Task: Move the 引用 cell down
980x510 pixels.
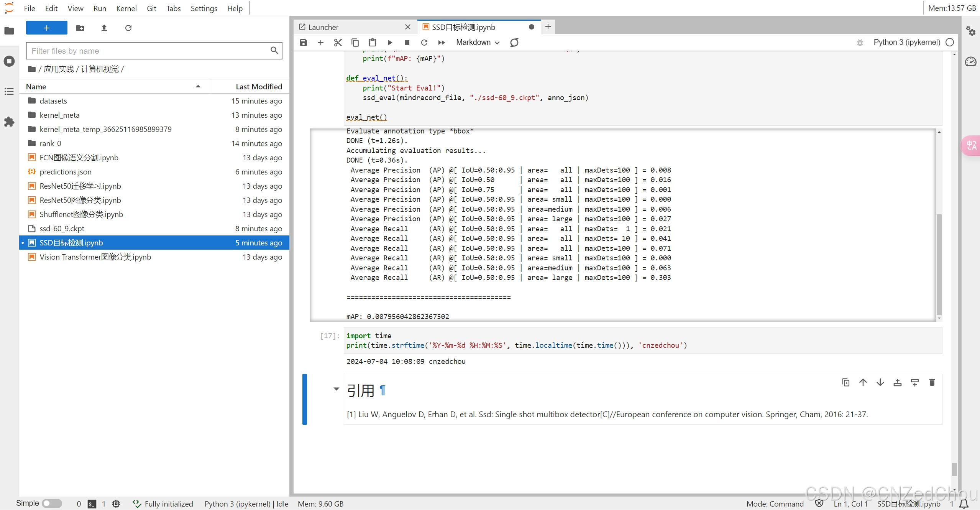Action: [x=880, y=382]
